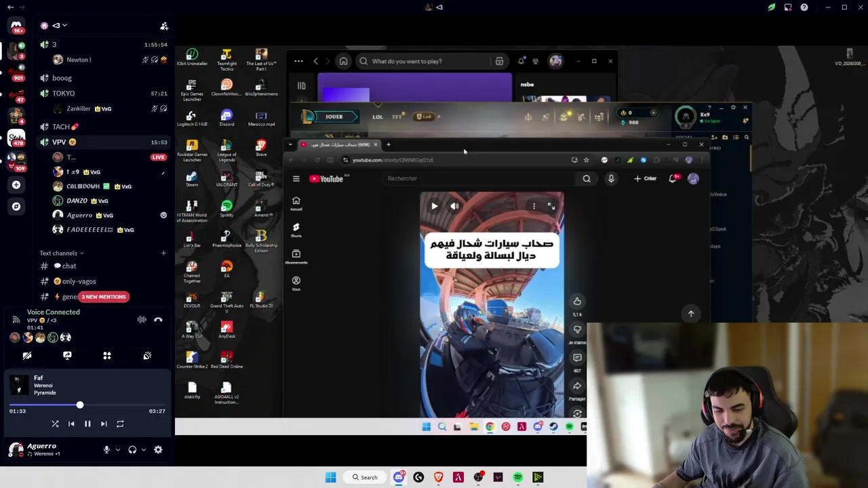The image size is (868, 488).
Task: Deafen with headphones icon
Action: coord(132,449)
